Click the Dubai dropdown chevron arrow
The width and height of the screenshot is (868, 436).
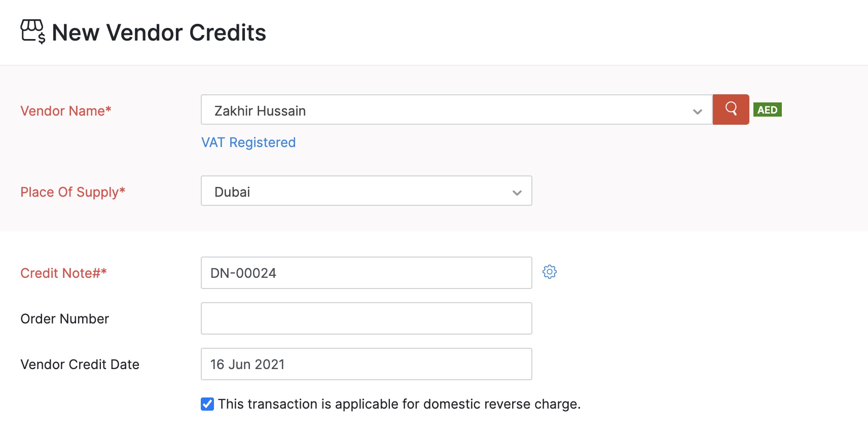(516, 192)
